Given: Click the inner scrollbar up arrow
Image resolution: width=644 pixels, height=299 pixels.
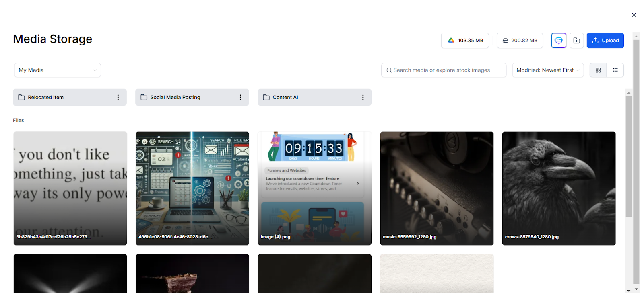Looking at the screenshot, I should 628,93.
